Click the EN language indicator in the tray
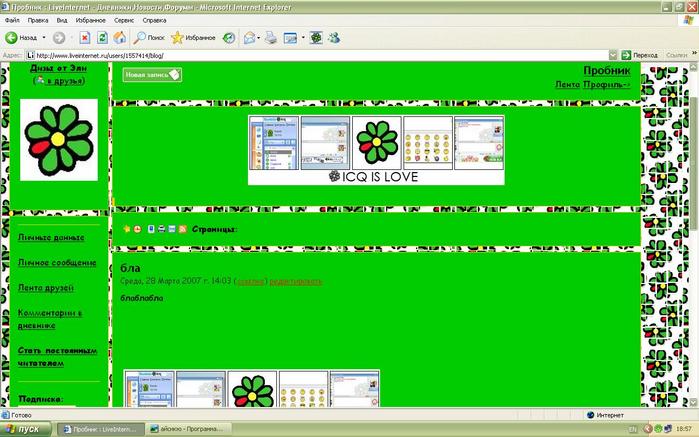Image resolution: width=699 pixels, height=437 pixels. (x=633, y=429)
